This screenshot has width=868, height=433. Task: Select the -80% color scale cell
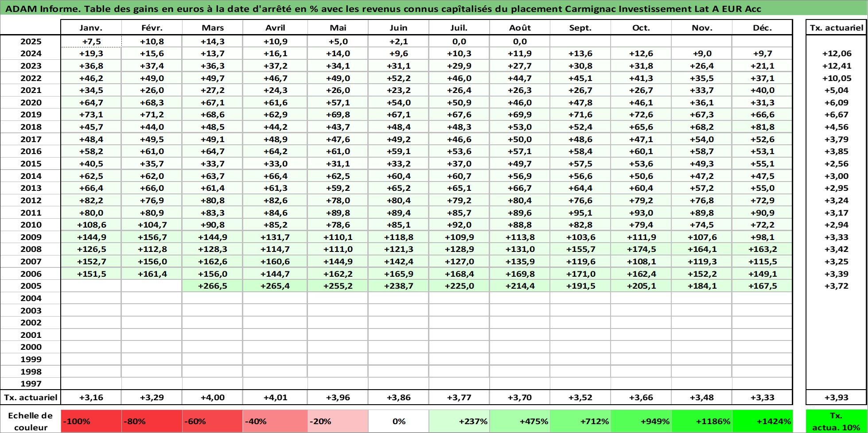coord(152,421)
